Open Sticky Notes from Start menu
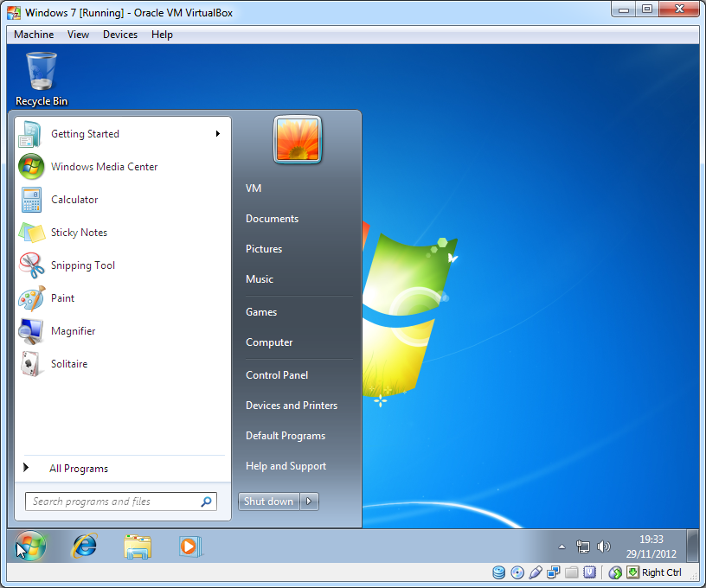The width and height of the screenshot is (706, 588). [x=31, y=233]
